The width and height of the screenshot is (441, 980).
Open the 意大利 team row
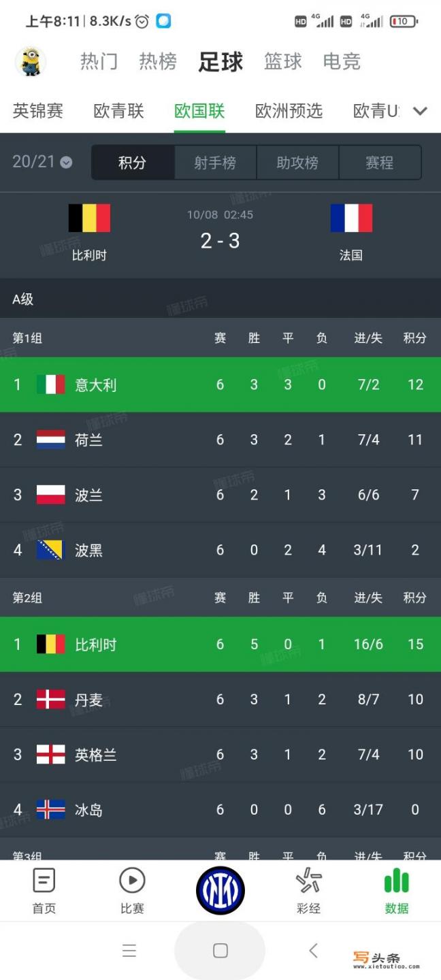(x=220, y=385)
